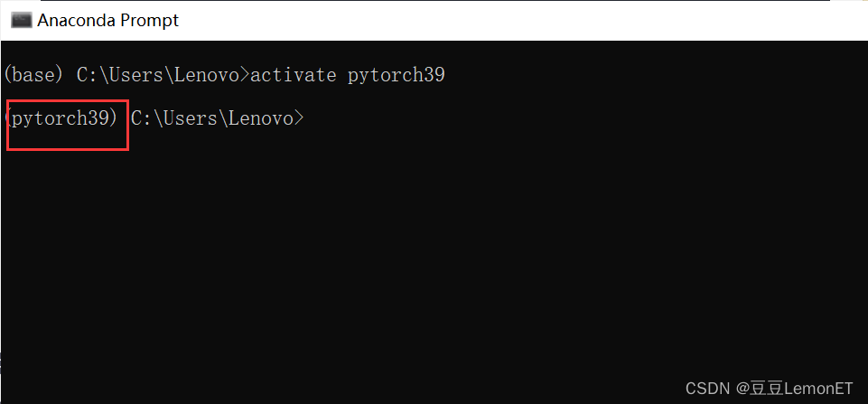Click the word Users in the second prompt

click(x=185, y=117)
